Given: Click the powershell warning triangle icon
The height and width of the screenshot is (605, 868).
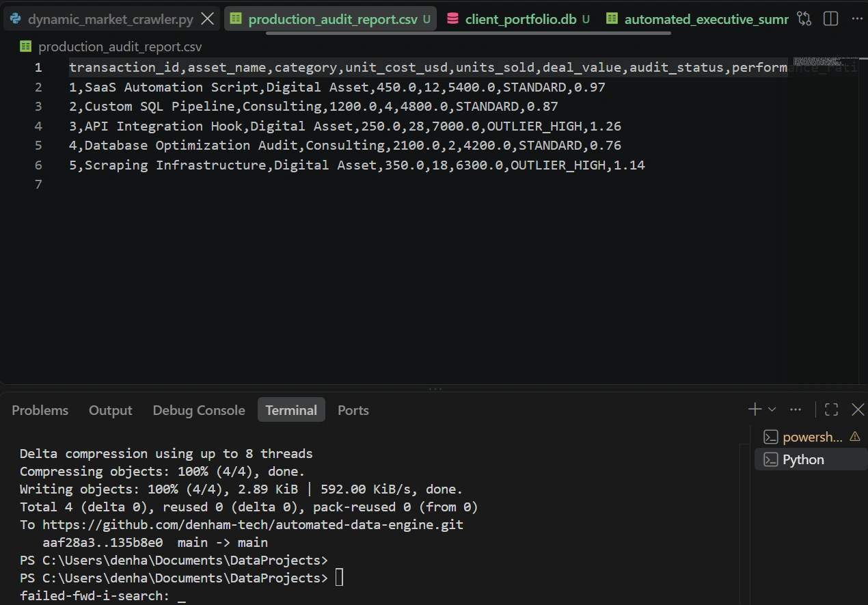Looking at the screenshot, I should tap(854, 436).
